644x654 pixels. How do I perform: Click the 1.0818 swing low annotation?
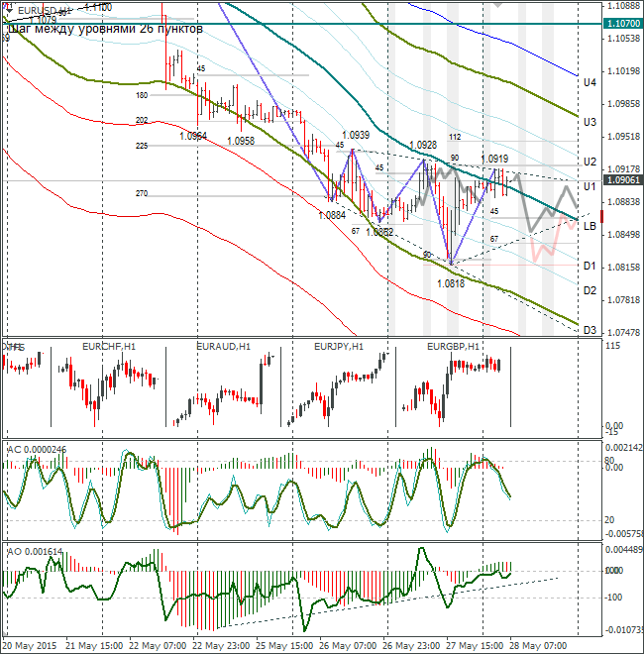[x=451, y=283]
